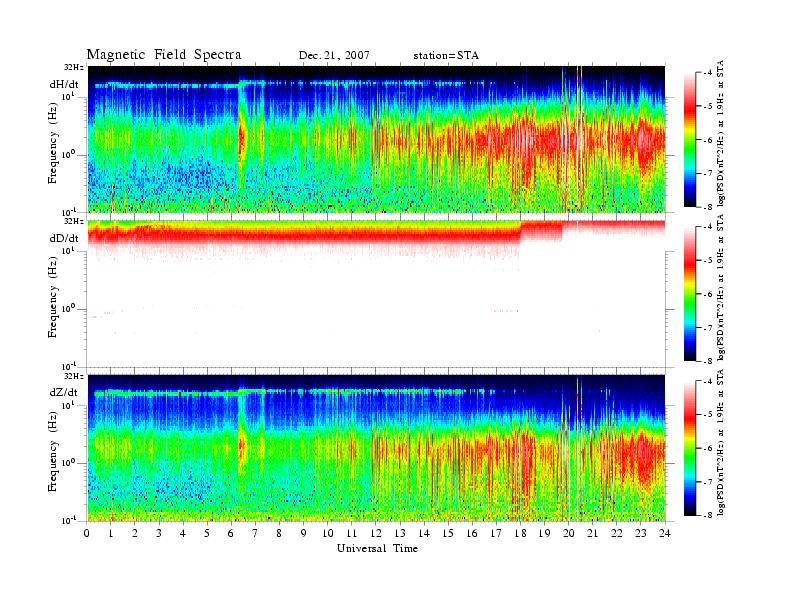This screenshot has height=612, width=792.
Task: Click the 'station=STA' header label
Action: [x=446, y=56]
